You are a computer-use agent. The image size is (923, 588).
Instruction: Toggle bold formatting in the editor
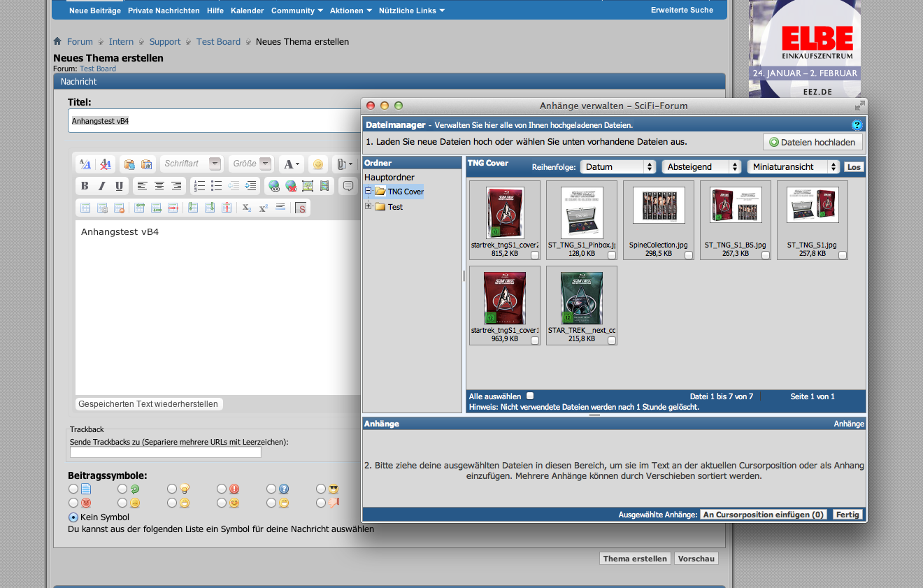pos(85,186)
